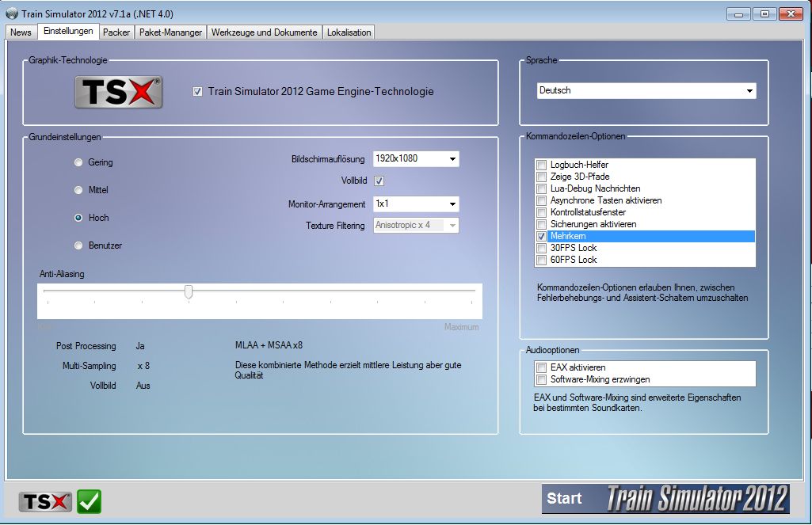
Task: Click the Multi-Sampling x 8 value
Action: tap(143, 366)
